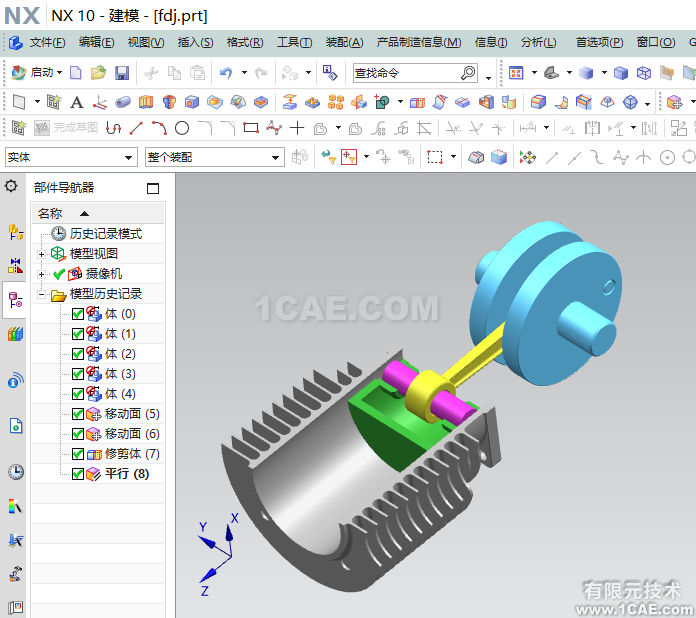Select the text tool 'A' icon
The height and width of the screenshot is (618, 696).
[77, 103]
